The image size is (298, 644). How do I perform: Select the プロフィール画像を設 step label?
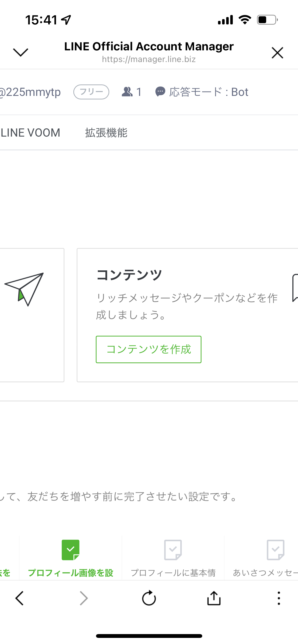pyautogui.click(x=71, y=573)
